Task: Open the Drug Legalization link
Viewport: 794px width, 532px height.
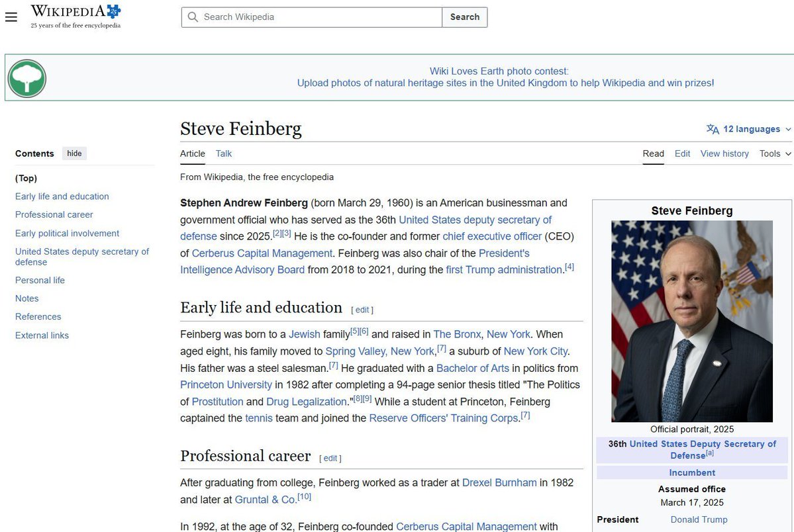Action: click(x=307, y=402)
